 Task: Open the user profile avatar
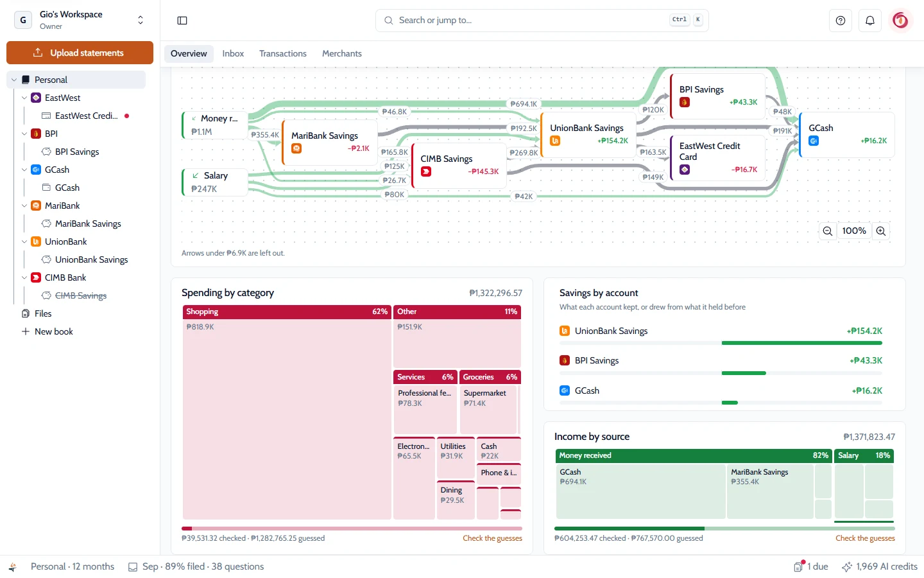(x=900, y=21)
